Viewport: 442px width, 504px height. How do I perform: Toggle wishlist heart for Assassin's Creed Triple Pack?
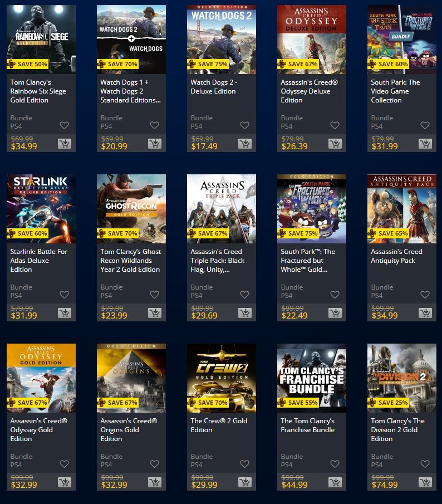[244, 295]
